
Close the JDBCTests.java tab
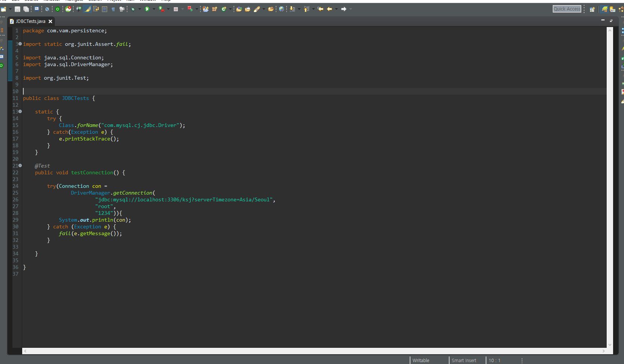pos(50,21)
